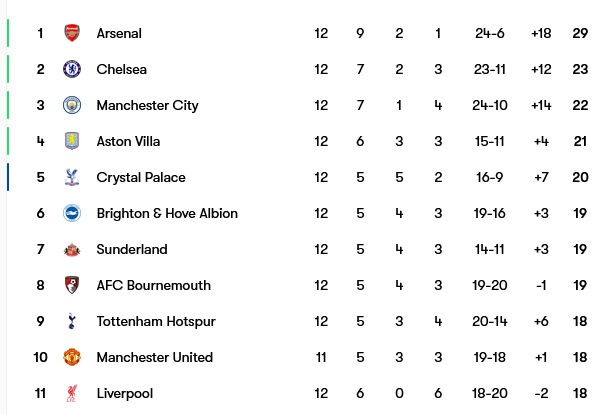Click Arsenal's 29 points value
The height and width of the screenshot is (414, 603).
click(x=580, y=33)
